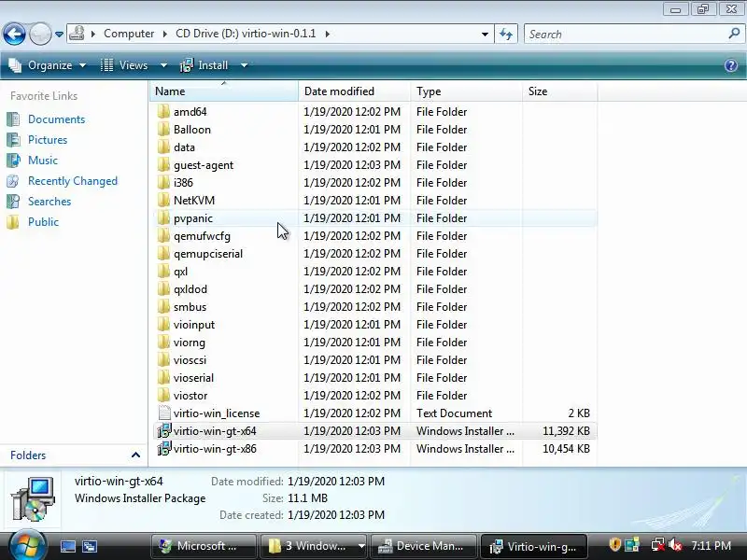Select the virtio-win-gt-x86 installer icon
Screen dimensions: 747x560
(164, 449)
